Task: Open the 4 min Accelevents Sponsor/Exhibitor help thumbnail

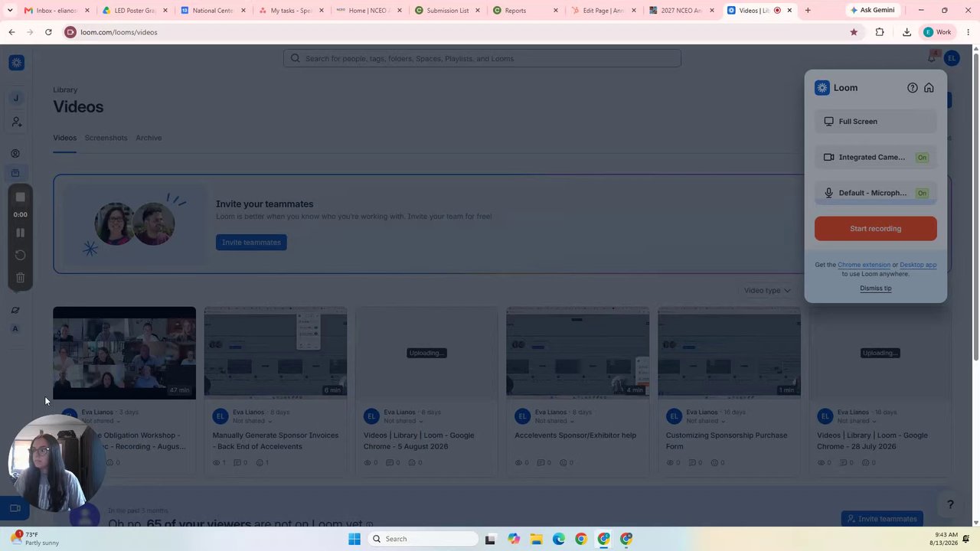Action: tap(577, 353)
